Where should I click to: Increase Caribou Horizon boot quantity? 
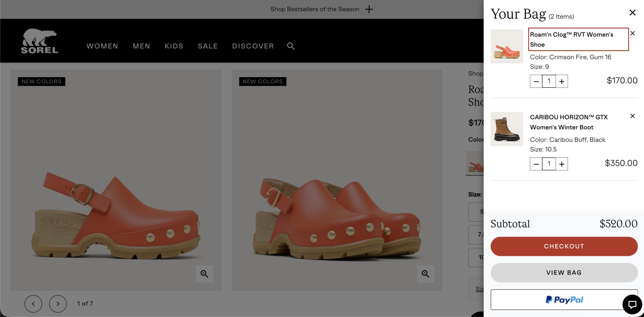pyautogui.click(x=562, y=164)
